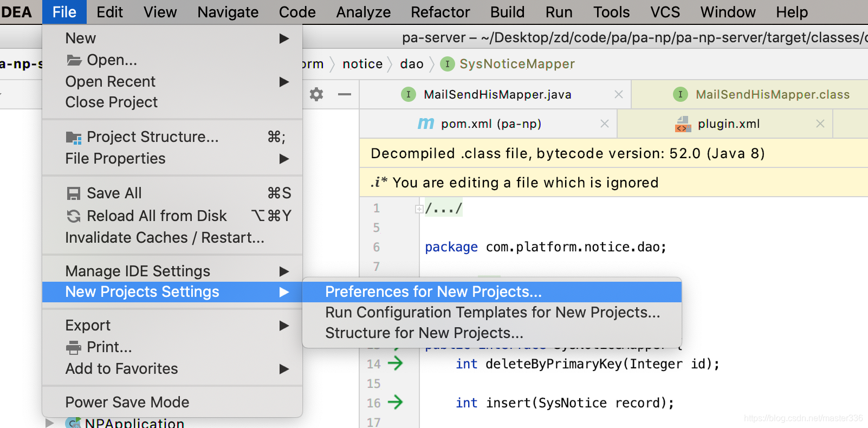Select Reload All from Disk
This screenshot has height=428, width=868.
172,216
